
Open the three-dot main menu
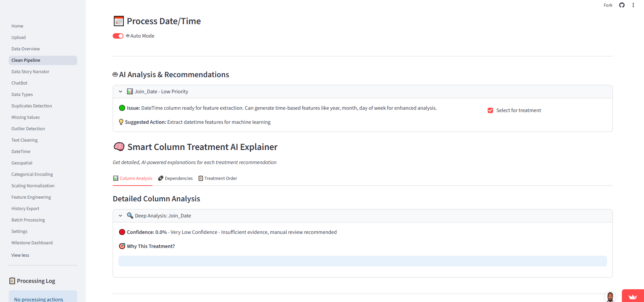tap(633, 5)
